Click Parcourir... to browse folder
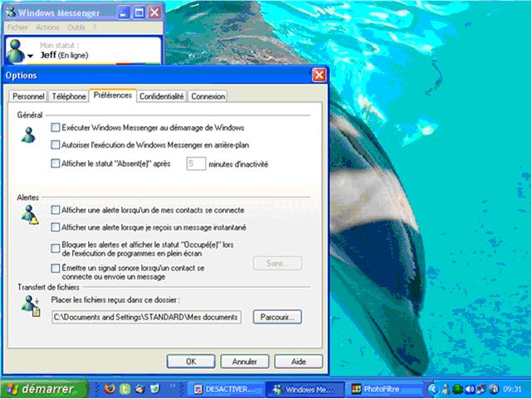 (x=277, y=317)
